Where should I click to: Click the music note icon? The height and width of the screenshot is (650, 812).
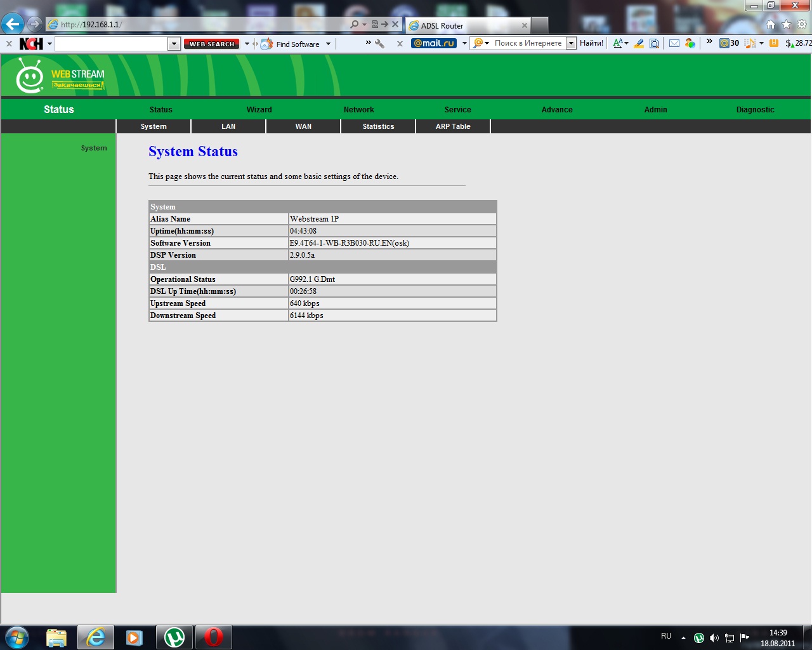coord(750,43)
